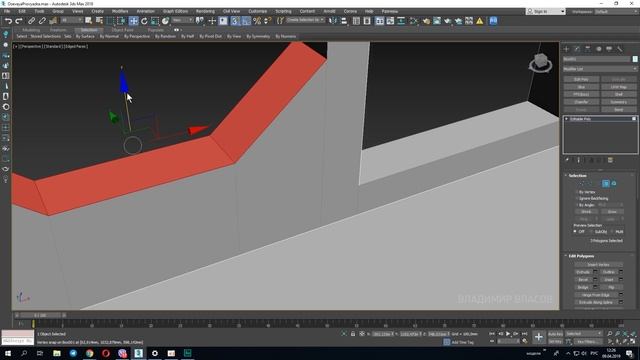Click the yellow warning triangle icon
Viewport: 640px width, 360px height.
point(480,21)
